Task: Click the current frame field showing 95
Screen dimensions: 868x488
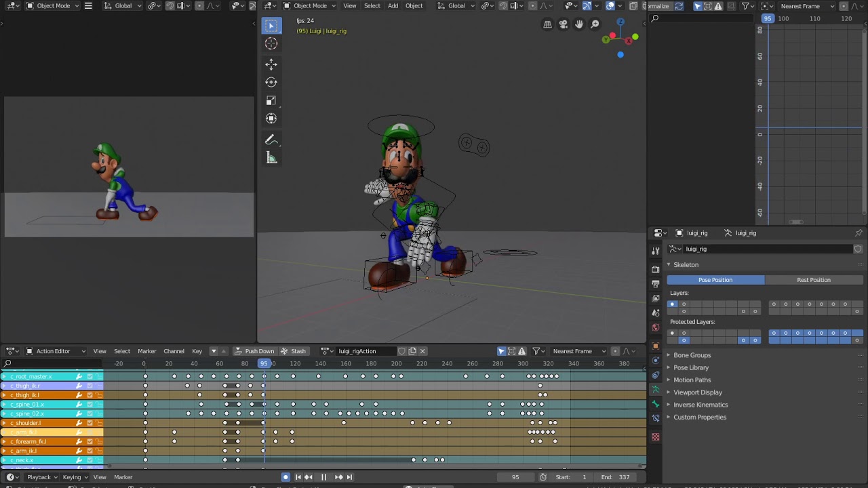Action: pyautogui.click(x=515, y=477)
